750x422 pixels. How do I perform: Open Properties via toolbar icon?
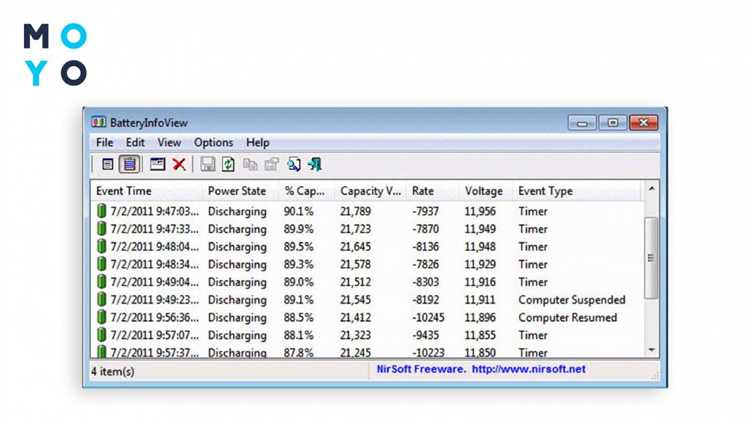[x=271, y=164]
